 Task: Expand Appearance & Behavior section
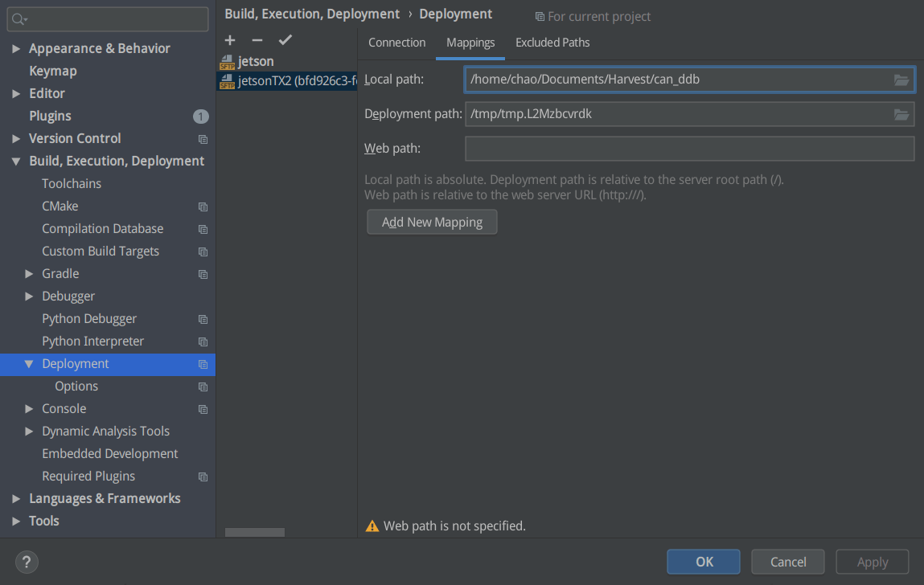point(16,48)
